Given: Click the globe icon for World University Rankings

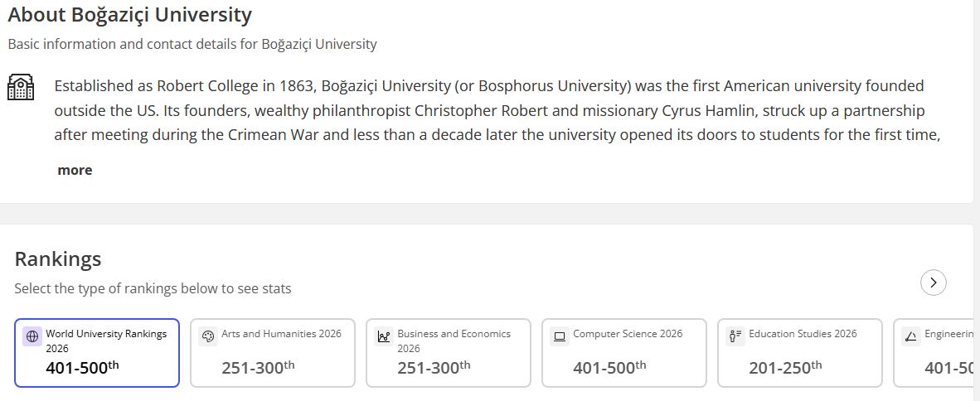Looking at the screenshot, I should (32, 336).
